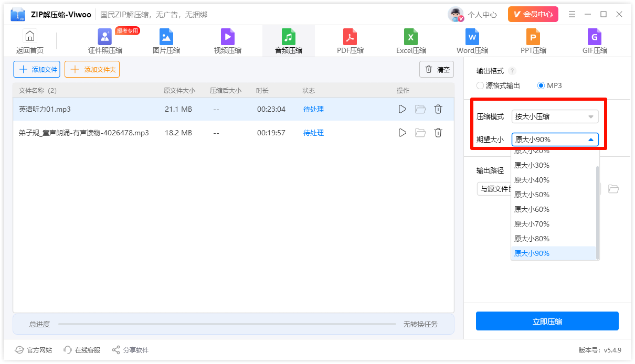Click 18.2 MB size cell
635x364 pixels.
pyautogui.click(x=178, y=133)
